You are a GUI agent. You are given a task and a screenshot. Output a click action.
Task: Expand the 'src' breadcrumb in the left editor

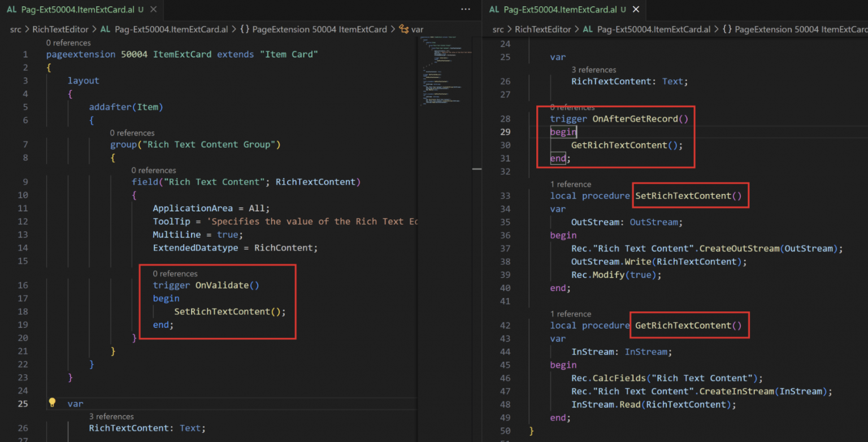(16, 29)
